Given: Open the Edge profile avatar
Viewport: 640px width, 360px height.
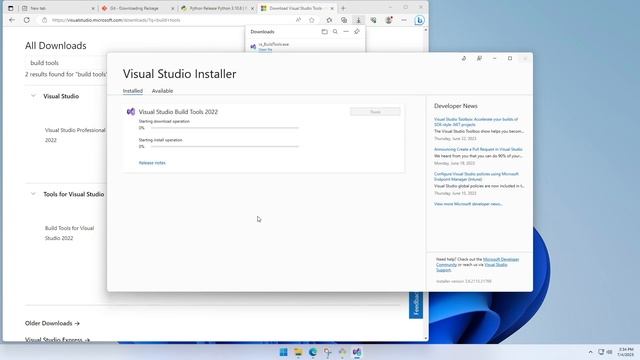Looking at the screenshot, I should coord(389,20).
